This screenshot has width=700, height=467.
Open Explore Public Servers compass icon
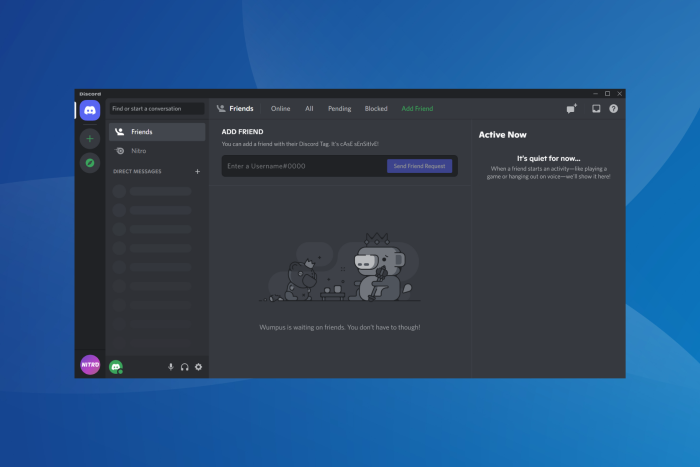pyautogui.click(x=90, y=163)
